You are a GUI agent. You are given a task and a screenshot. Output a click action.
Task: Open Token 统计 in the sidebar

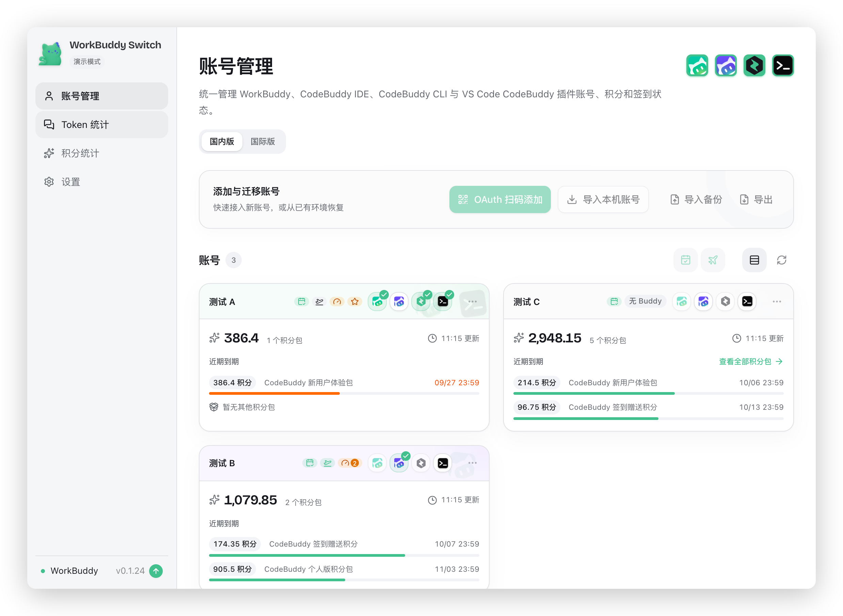click(101, 125)
